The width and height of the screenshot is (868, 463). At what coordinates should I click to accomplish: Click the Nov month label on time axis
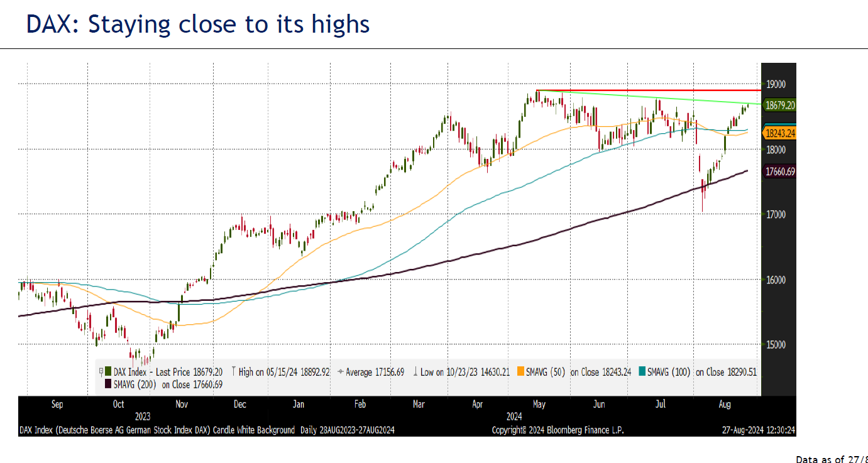click(x=182, y=405)
